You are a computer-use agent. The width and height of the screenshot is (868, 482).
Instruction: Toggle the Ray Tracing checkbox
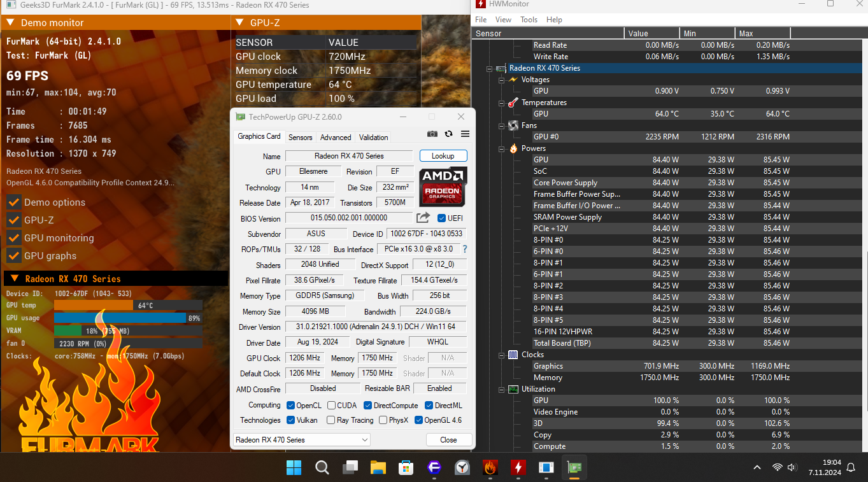point(331,420)
